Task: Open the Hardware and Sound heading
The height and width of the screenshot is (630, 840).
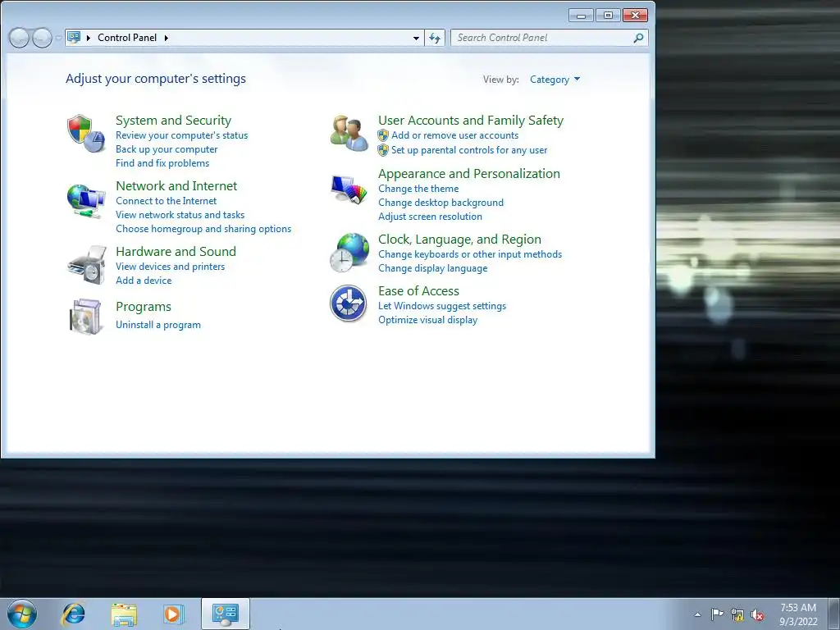Action: point(176,251)
